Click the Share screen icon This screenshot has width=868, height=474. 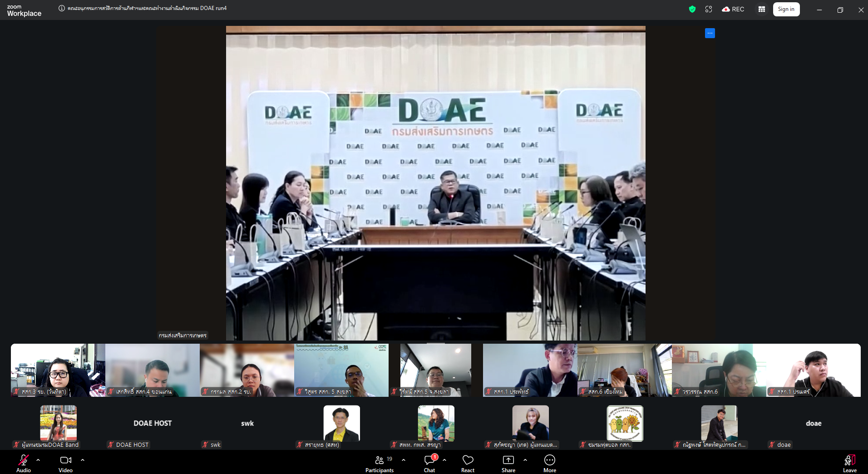[508, 463]
